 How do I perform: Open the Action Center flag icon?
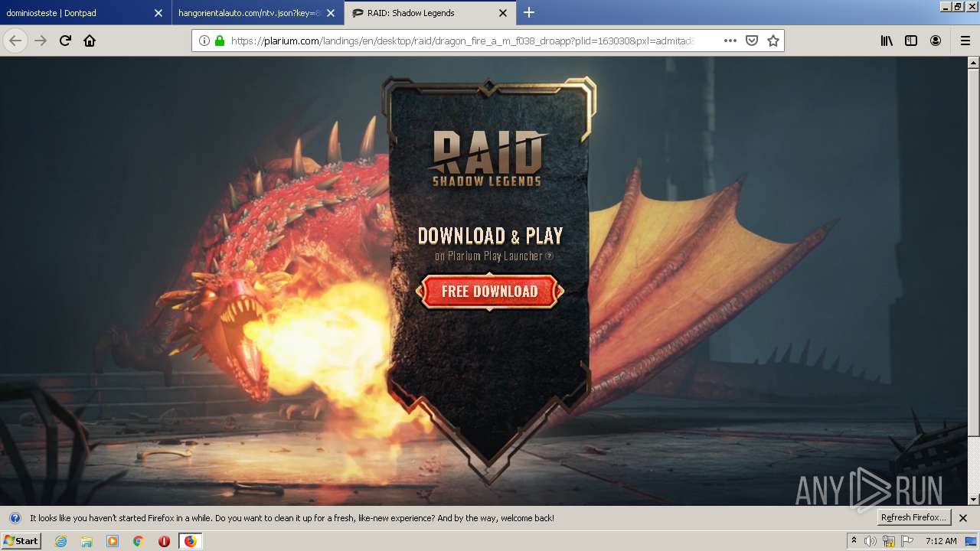[x=907, y=541]
